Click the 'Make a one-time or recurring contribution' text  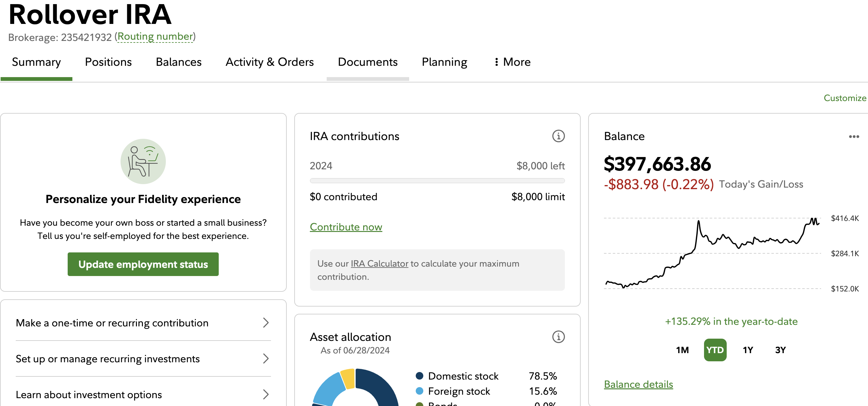pos(112,323)
